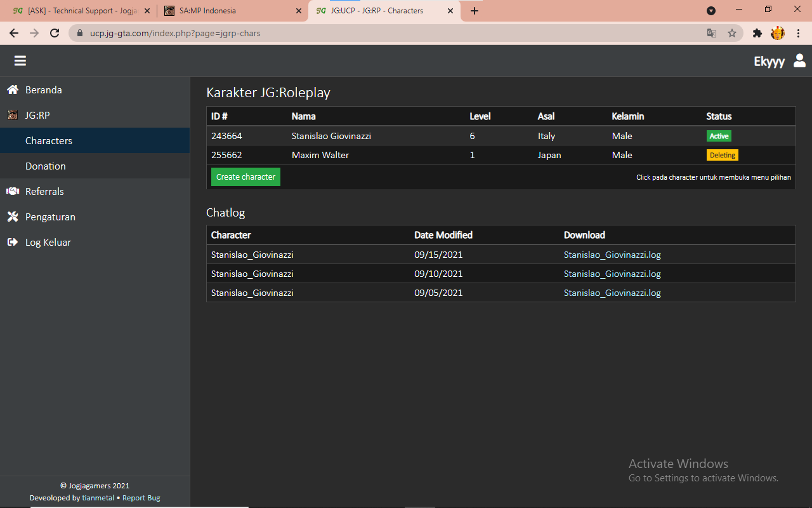Click the Ekyyy username in header
This screenshot has width=812, height=508.
pyautogui.click(x=769, y=61)
